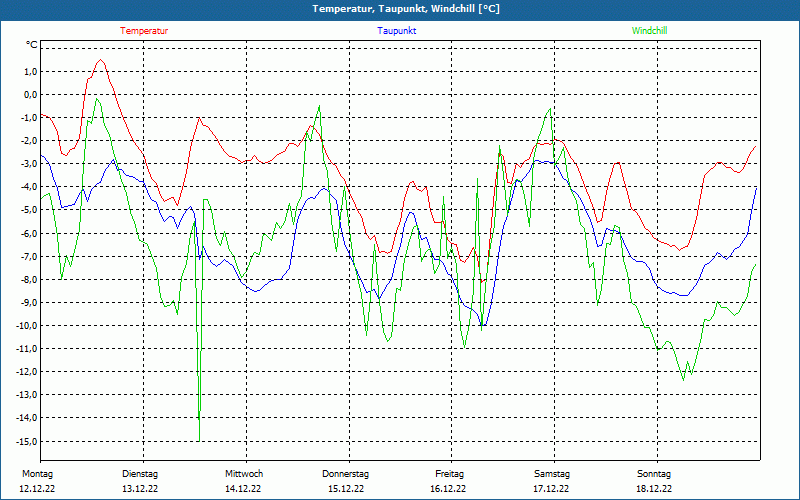Click the Dienstag day label

[140, 474]
